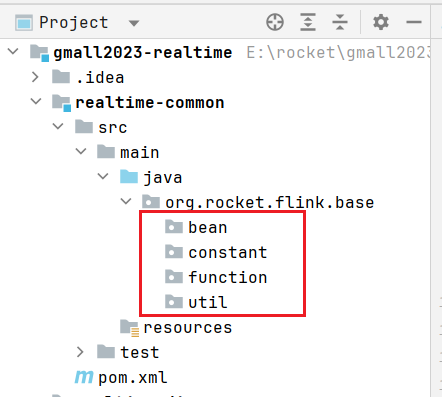442x397 pixels.
Task: Open the Project panel gear options
Action: click(x=381, y=22)
